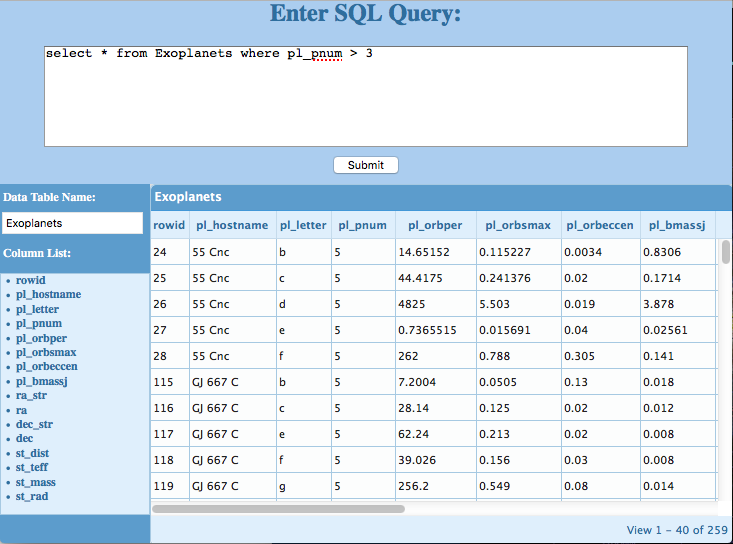Image resolution: width=733 pixels, height=544 pixels.
Task: Click rowid cell 115
Action: pyautogui.click(x=170, y=382)
